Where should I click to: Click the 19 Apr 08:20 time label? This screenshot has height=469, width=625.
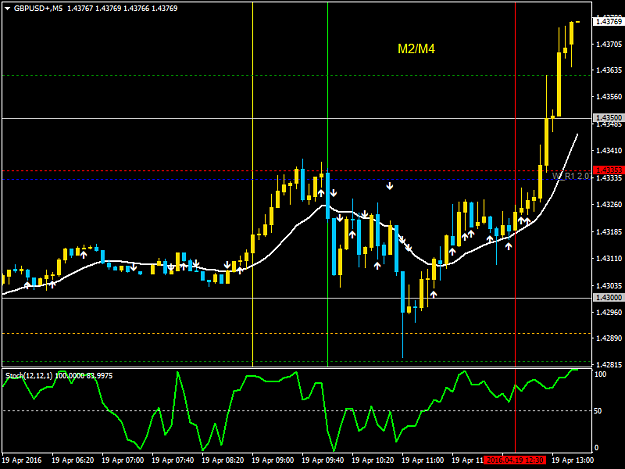223,460
